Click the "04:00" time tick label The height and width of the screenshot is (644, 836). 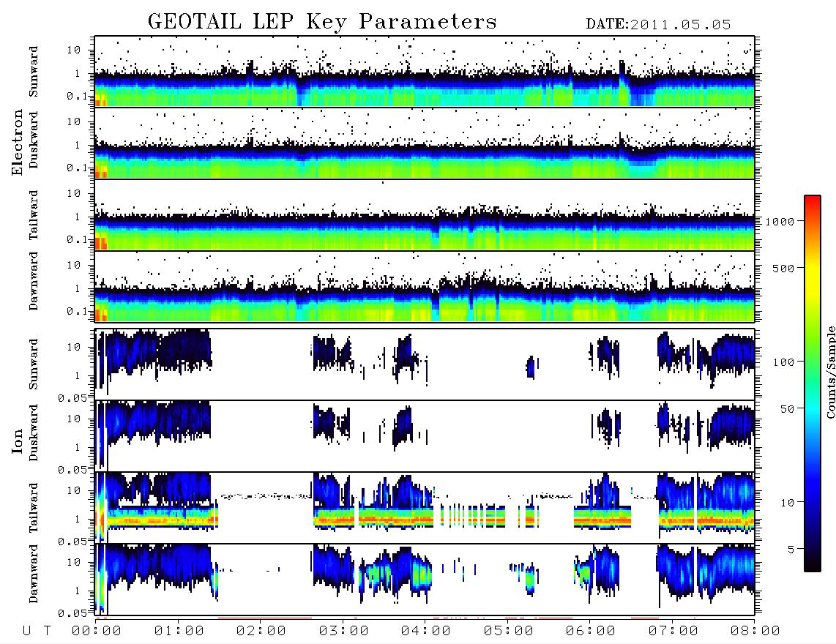point(426,632)
